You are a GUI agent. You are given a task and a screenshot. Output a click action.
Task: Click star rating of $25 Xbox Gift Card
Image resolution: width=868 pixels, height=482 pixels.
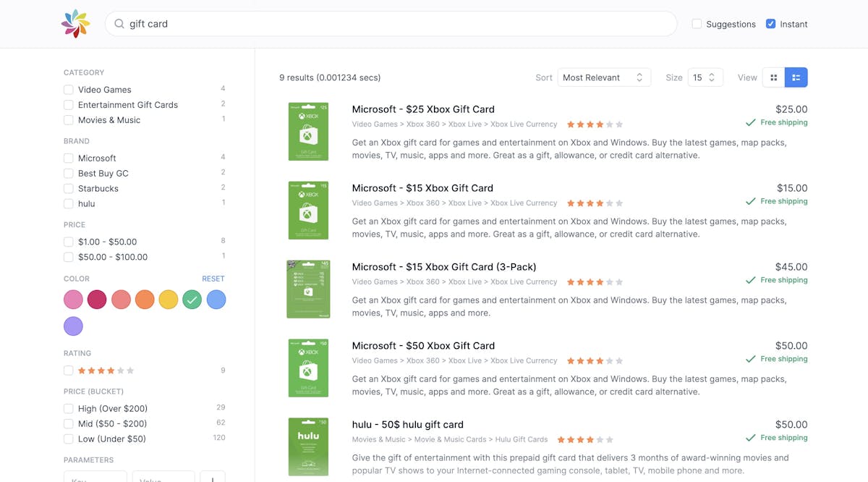click(x=595, y=124)
